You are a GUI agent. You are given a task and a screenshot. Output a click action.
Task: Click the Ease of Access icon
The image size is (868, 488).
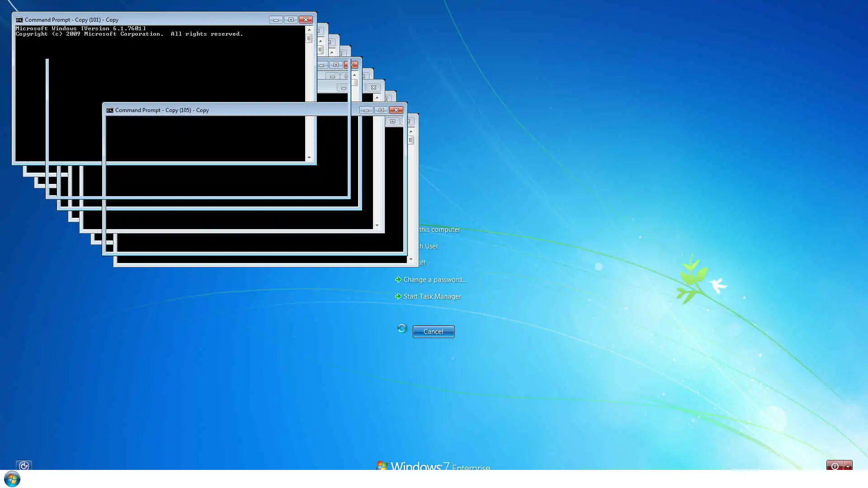coord(24,465)
